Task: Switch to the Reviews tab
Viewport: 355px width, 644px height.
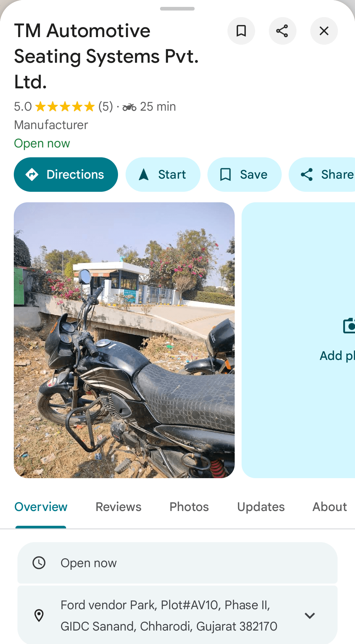Action: (118, 507)
